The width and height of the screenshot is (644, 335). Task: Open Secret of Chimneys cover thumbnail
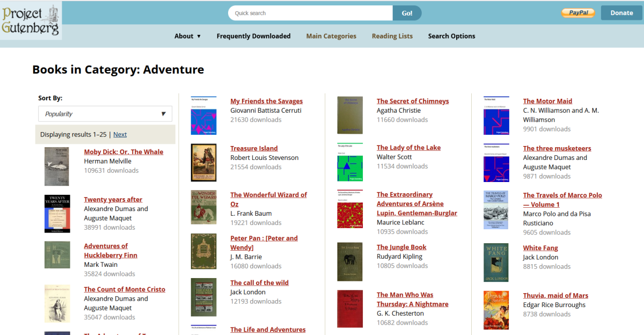click(350, 115)
